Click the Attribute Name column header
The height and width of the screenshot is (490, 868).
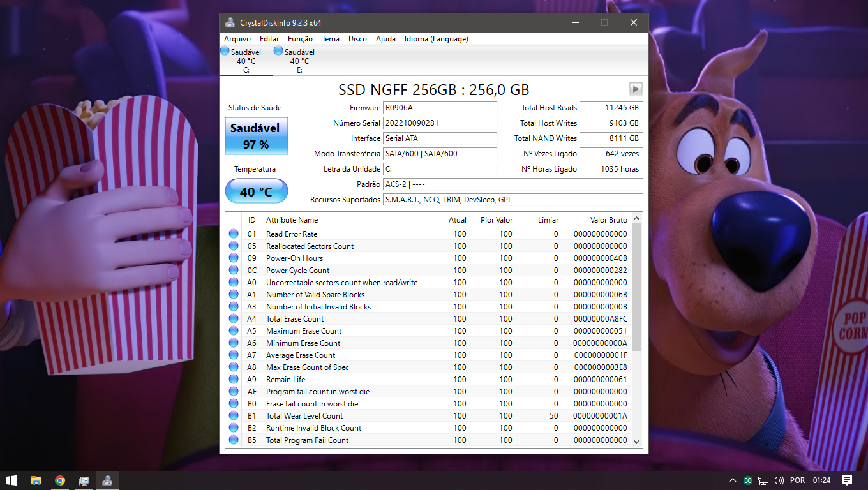coord(343,220)
